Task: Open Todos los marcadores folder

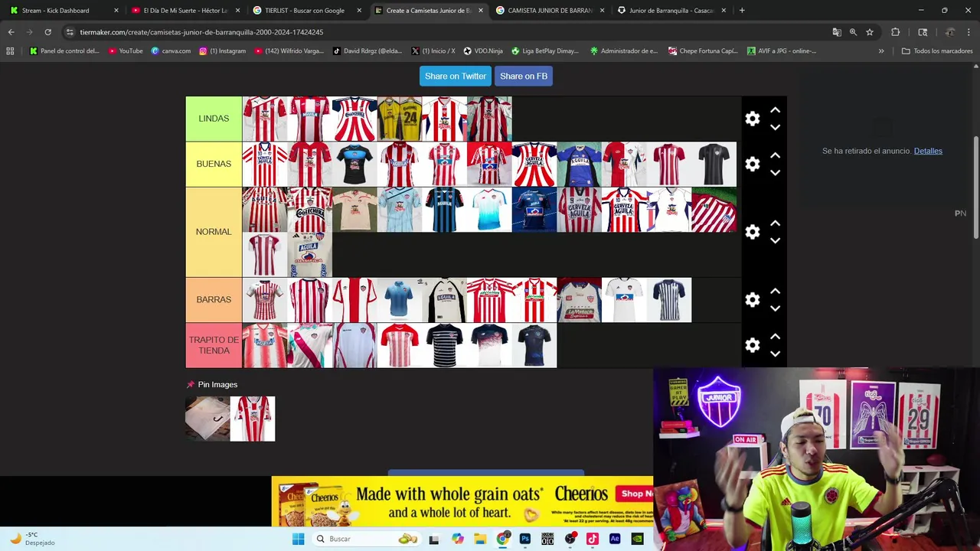Action: click(x=937, y=51)
